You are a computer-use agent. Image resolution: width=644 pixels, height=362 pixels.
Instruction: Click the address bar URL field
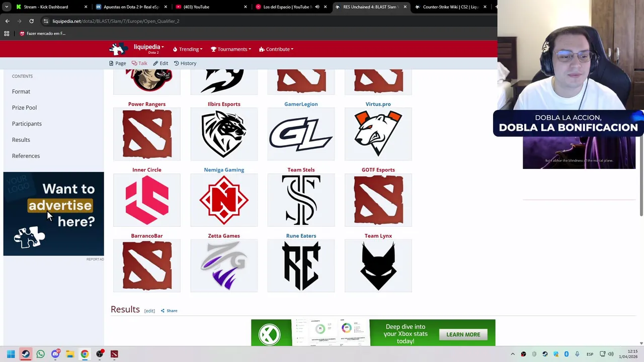pos(267,21)
